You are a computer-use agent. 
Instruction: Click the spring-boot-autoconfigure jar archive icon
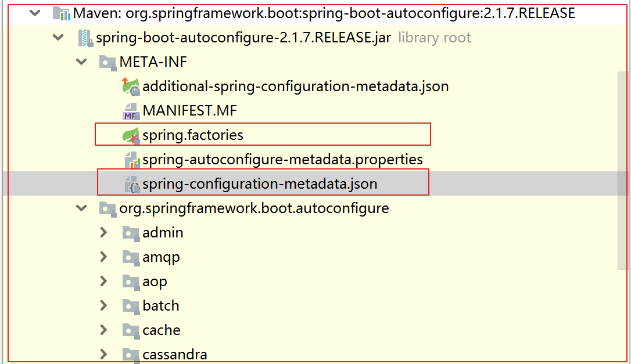(85, 38)
